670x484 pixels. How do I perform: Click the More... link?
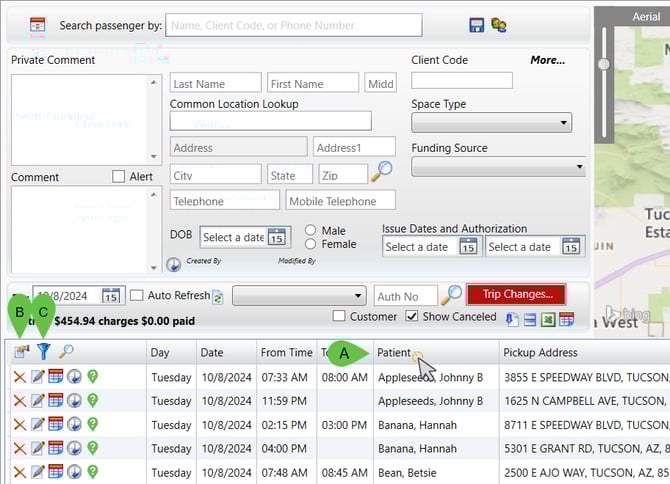[547, 60]
